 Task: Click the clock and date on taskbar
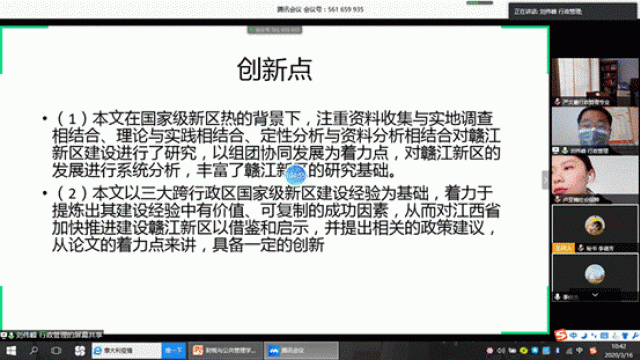pos(618,351)
